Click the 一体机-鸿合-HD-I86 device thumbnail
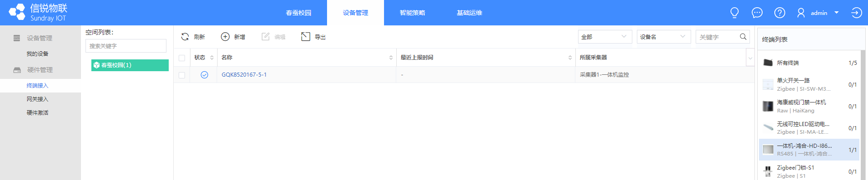868x180 pixels. click(768, 150)
